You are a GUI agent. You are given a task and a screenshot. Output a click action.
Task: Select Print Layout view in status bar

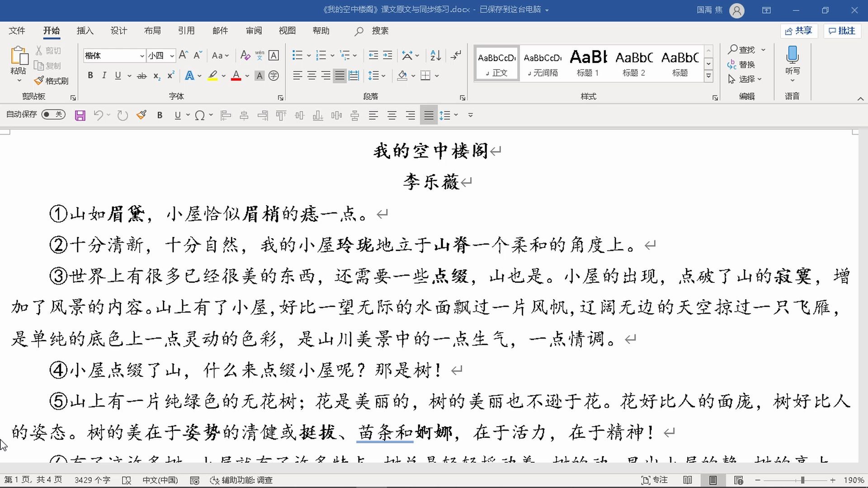(713, 480)
